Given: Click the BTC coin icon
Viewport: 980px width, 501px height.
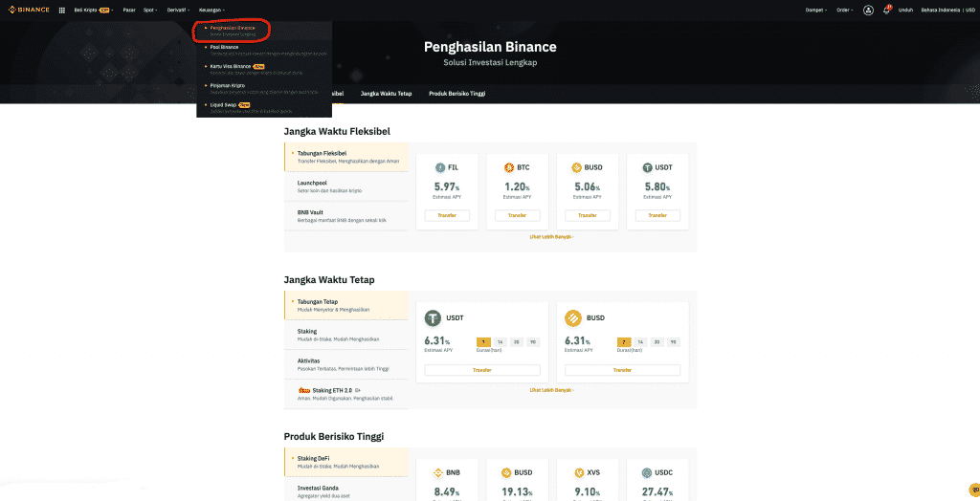Looking at the screenshot, I should [510, 167].
